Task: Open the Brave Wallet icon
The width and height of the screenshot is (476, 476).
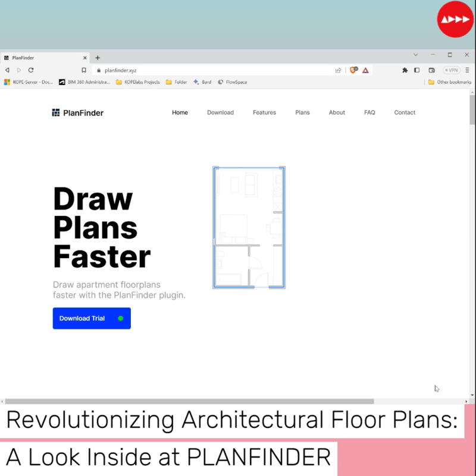Action: coord(431,70)
